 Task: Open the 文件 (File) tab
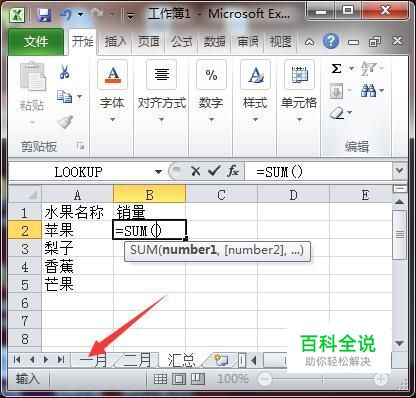pyautogui.click(x=36, y=42)
